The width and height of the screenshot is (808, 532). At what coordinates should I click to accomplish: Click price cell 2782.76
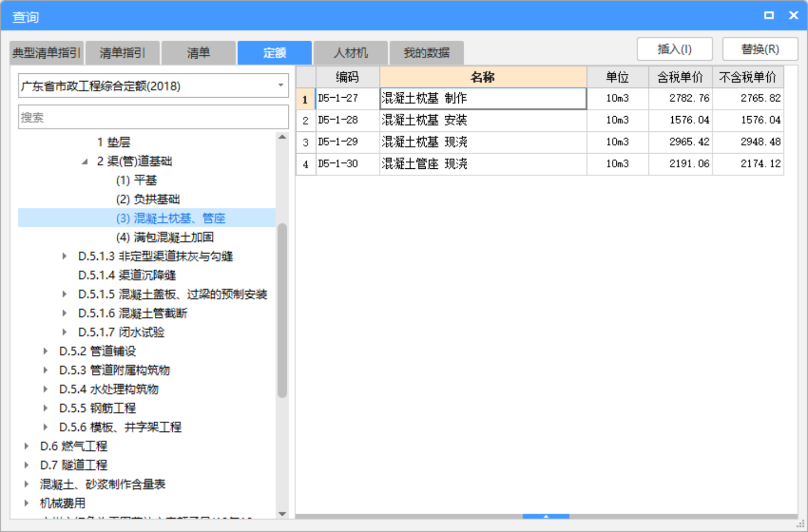680,99
